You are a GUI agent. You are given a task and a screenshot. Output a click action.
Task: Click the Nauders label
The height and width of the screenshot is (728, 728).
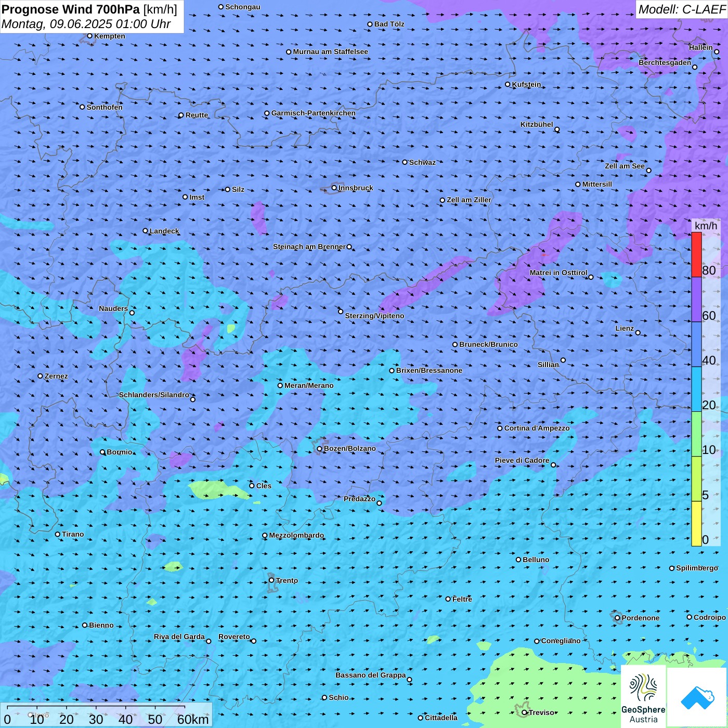click(x=113, y=308)
